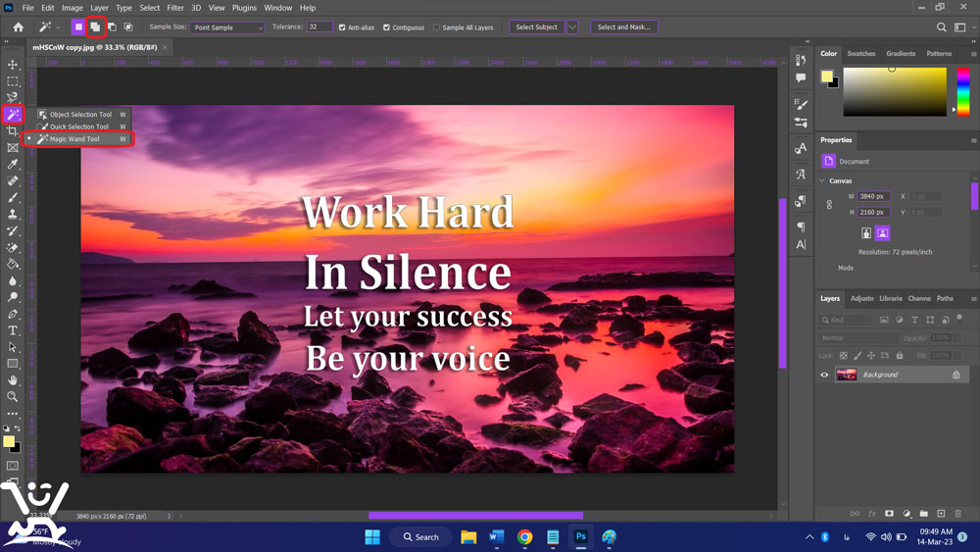Select the Rectangular Marquee tool
The width and height of the screenshot is (980, 552).
[x=13, y=81]
